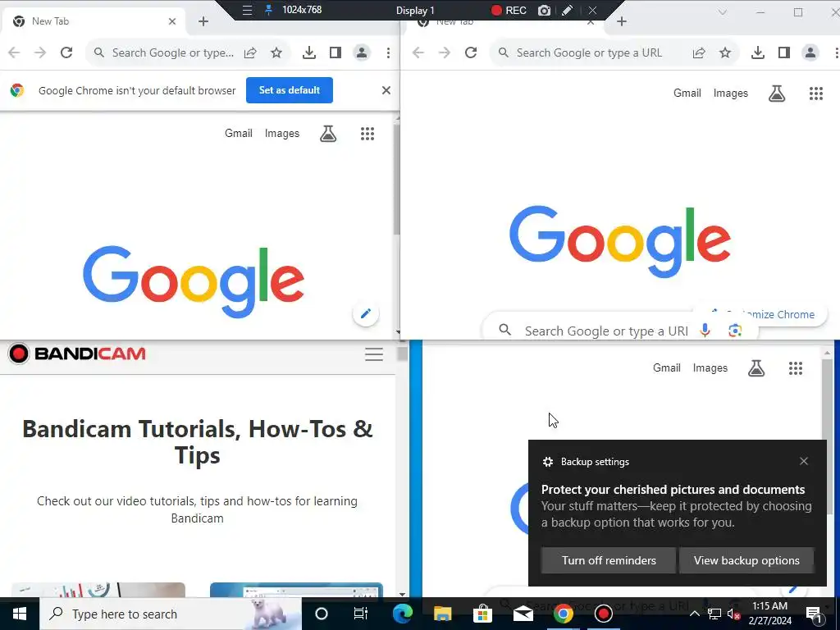Open tab search chevron in top-right window
The image size is (840, 630).
722,11
